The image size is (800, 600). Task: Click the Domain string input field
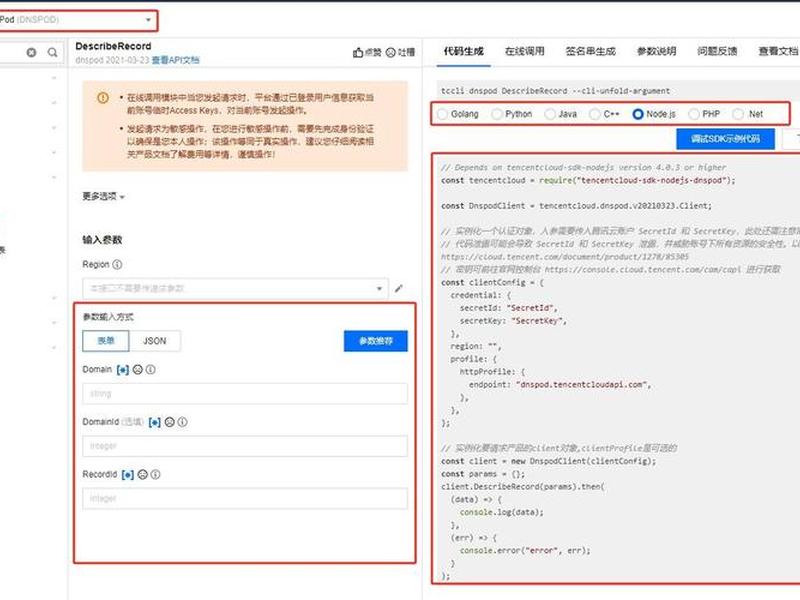(245, 394)
